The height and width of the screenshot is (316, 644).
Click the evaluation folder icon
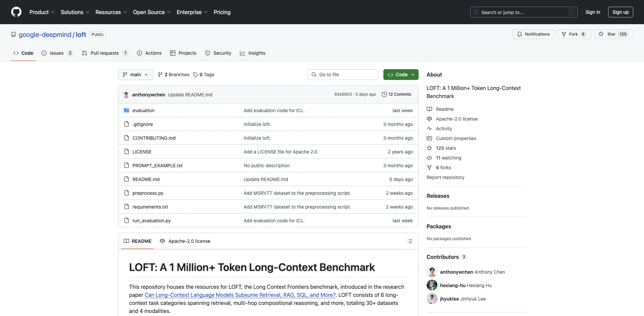[x=126, y=110]
